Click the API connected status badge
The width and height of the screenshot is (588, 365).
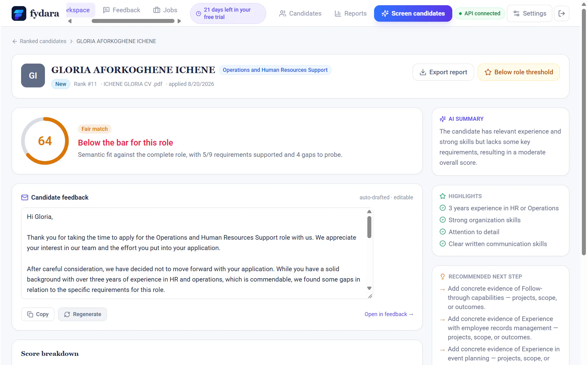tap(480, 13)
